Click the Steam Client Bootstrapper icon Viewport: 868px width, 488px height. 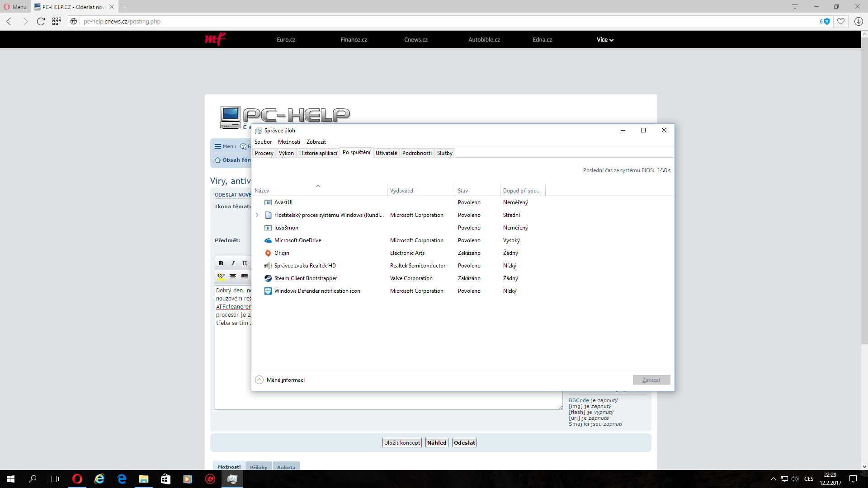pyautogui.click(x=268, y=278)
